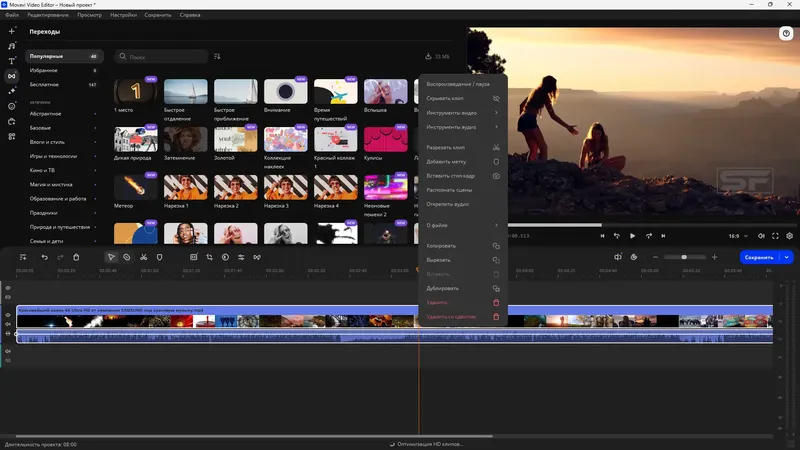800x450 pixels.
Task: Click the Crop tool in timeline toolbar
Action: [209, 257]
